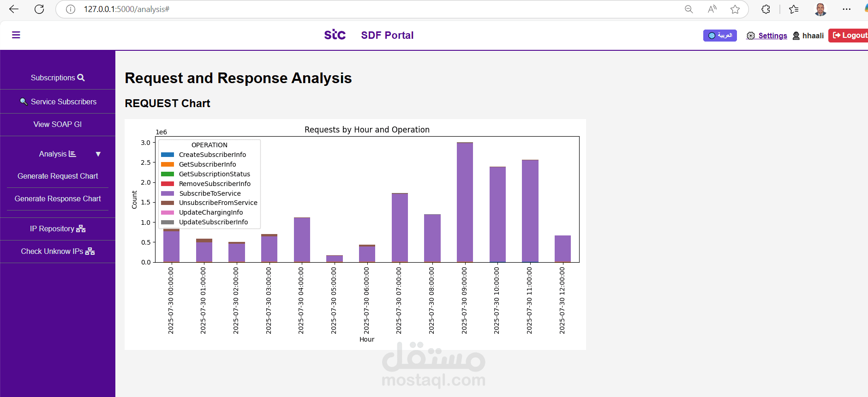Open the favorites list icon
This screenshot has height=397, width=868.
pyautogui.click(x=794, y=9)
